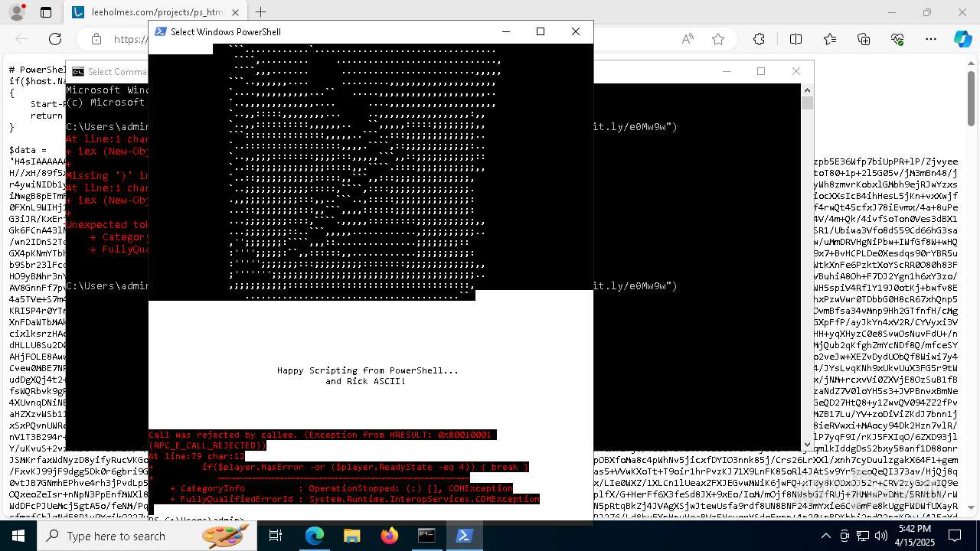Open Edge Extensions menu
Viewport: 980px width, 551px height.
(759, 39)
